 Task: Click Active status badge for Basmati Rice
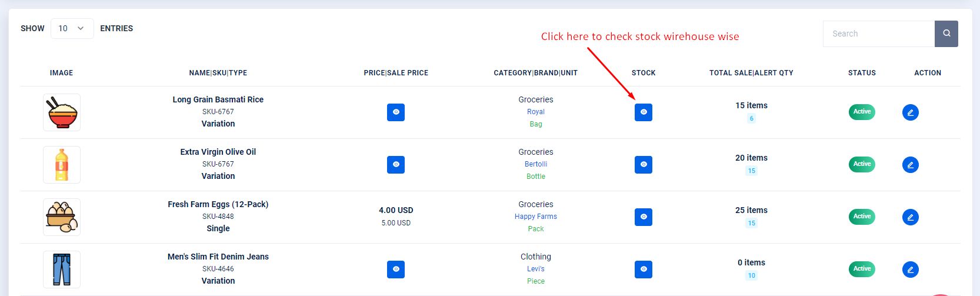pyautogui.click(x=862, y=112)
